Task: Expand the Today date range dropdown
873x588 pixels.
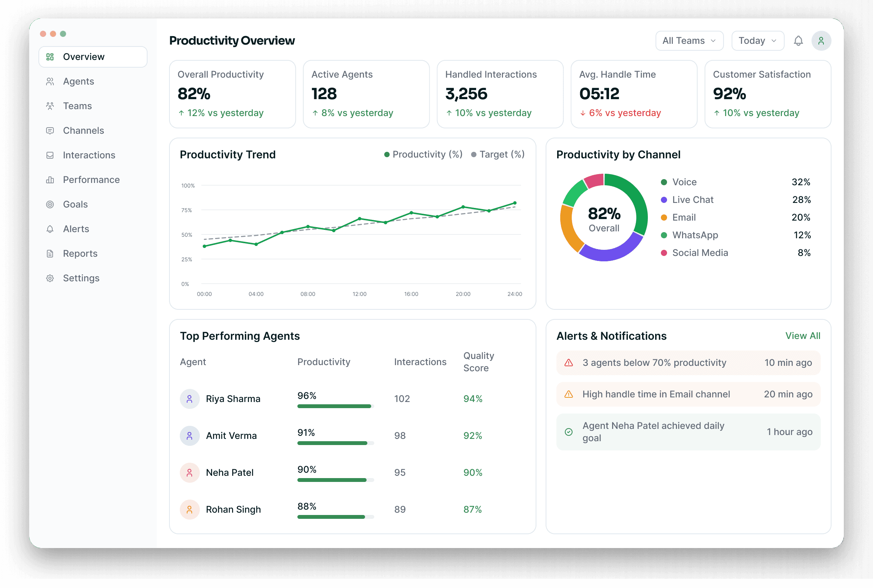Action: [x=758, y=41]
